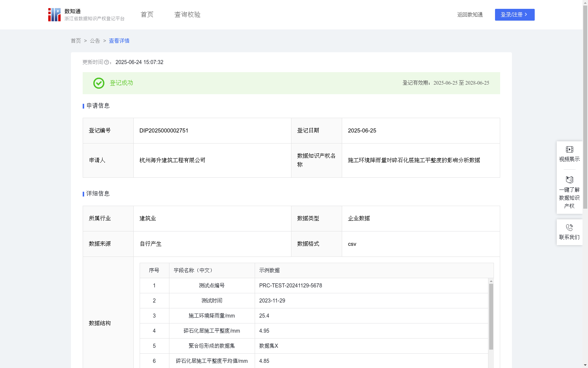Click the 申请信息 section heading
The image size is (588, 368).
[x=98, y=106]
